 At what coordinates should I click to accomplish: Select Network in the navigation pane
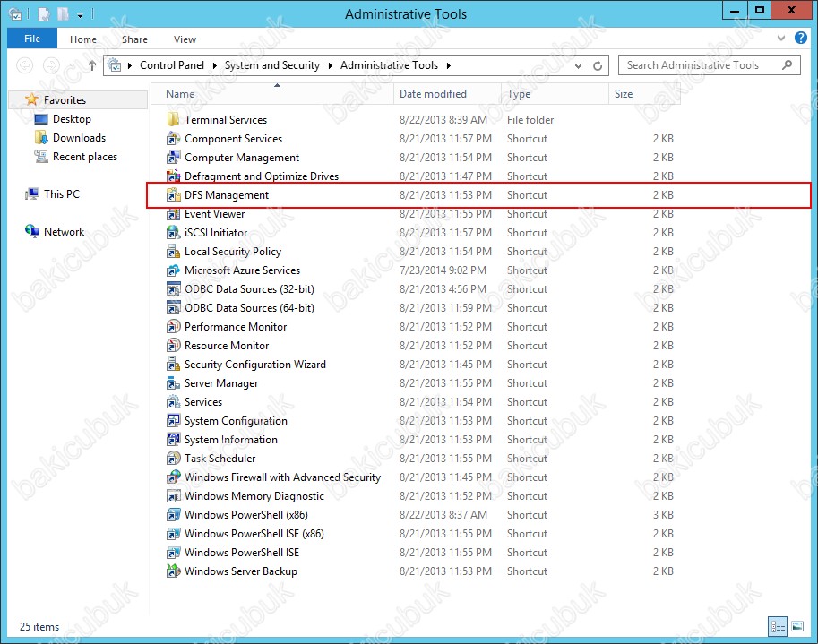64,231
